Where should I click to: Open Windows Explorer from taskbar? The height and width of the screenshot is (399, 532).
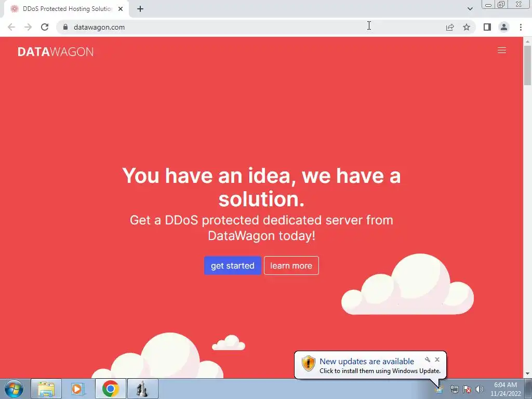pos(46,389)
